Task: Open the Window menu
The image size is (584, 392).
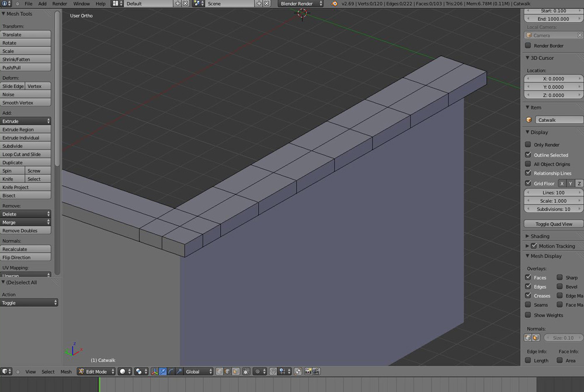Action: [81, 4]
